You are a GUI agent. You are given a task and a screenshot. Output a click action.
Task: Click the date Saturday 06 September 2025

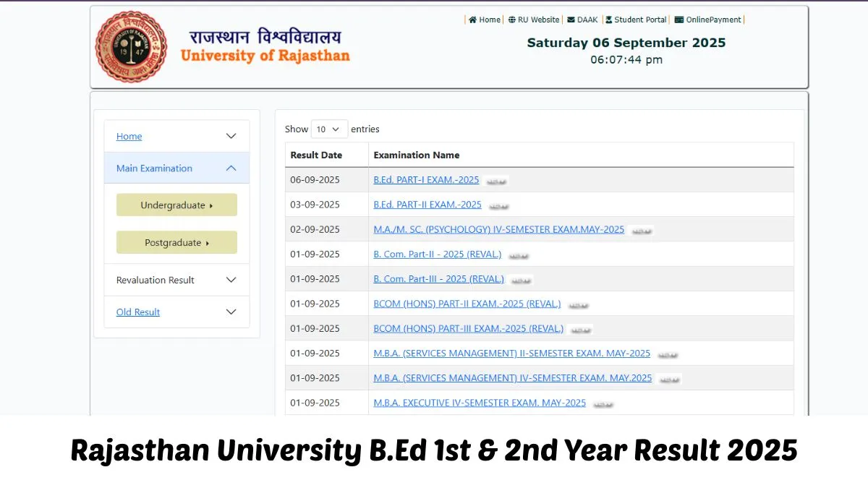(626, 43)
